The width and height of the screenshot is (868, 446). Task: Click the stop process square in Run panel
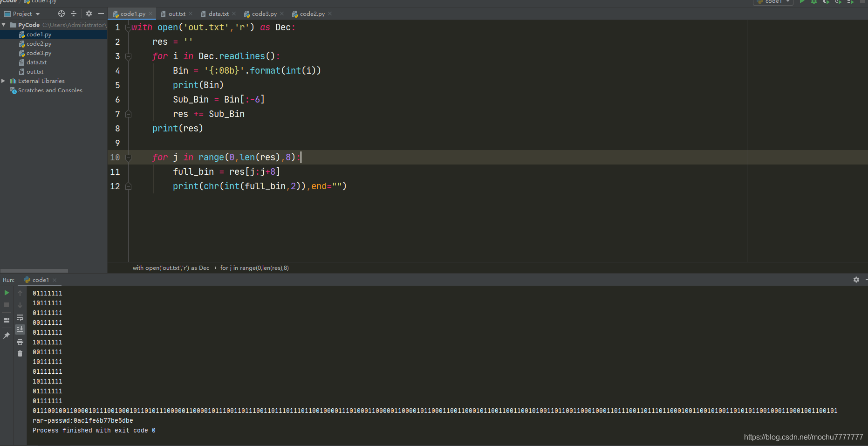click(x=7, y=305)
